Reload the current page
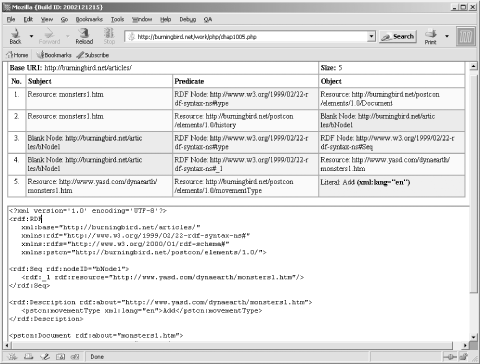 tap(84, 36)
